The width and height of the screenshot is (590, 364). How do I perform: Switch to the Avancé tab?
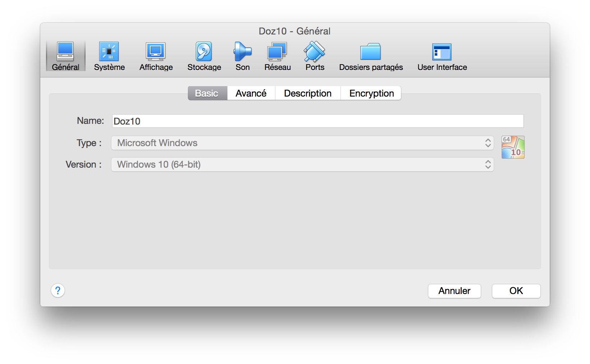coord(251,93)
